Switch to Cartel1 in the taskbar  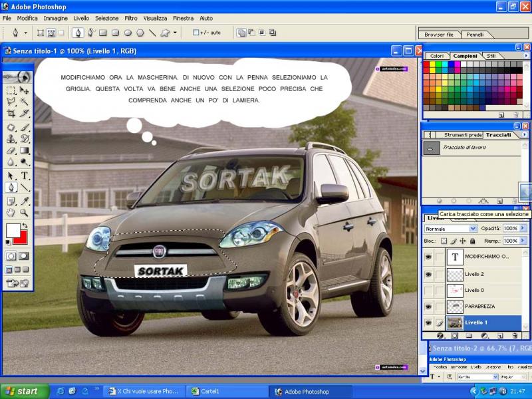click(227, 391)
